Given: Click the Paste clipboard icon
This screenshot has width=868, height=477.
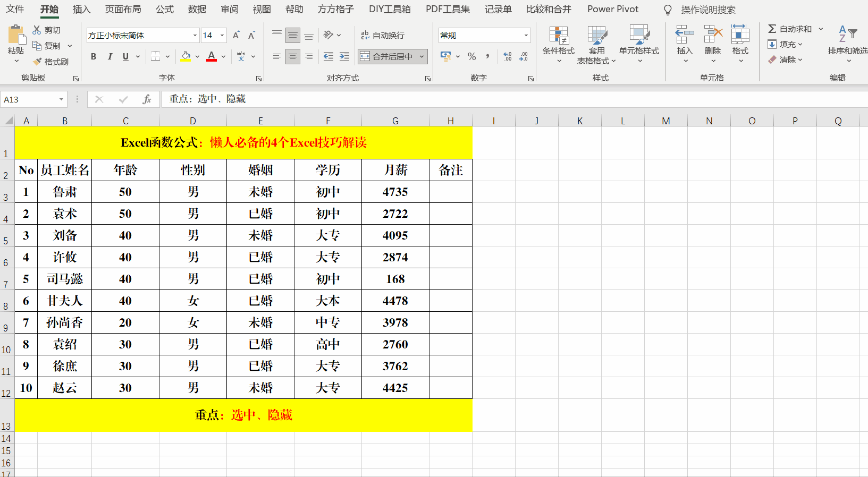Looking at the screenshot, I should coord(16,35).
